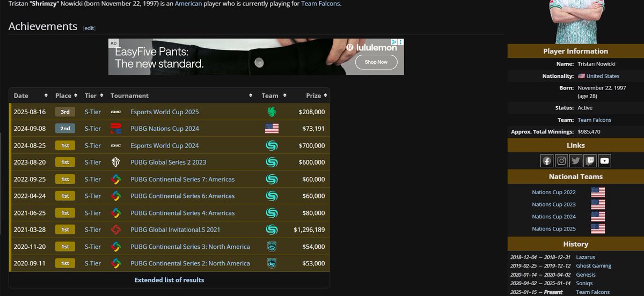
Task: Open Shrimzy's Instagram link icon
Action: coord(561,160)
